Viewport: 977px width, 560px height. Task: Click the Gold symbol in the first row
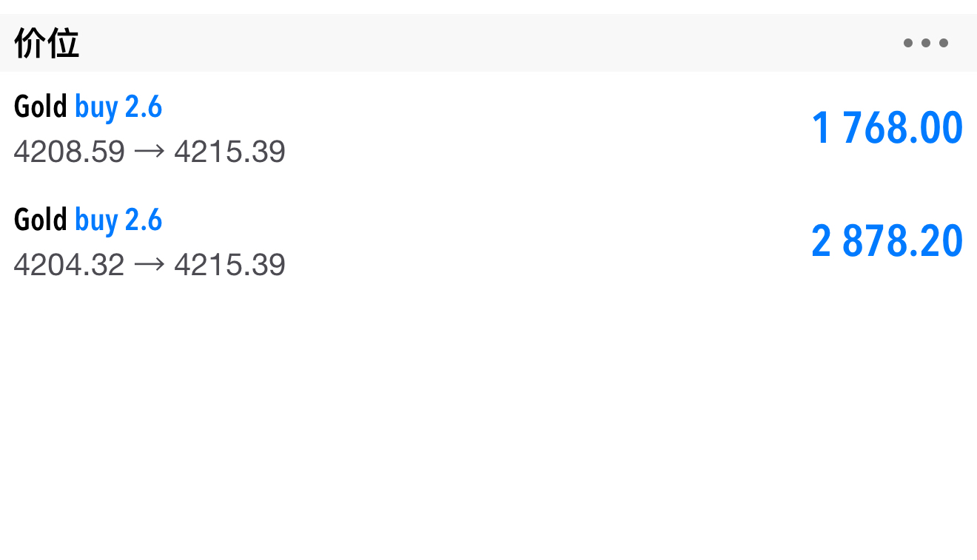pyautogui.click(x=41, y=107)
